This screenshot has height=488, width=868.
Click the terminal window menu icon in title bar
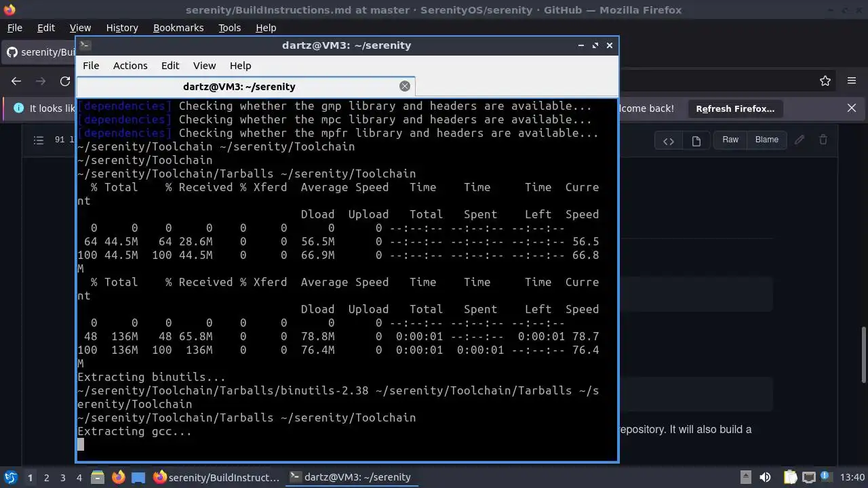[85, 45]
